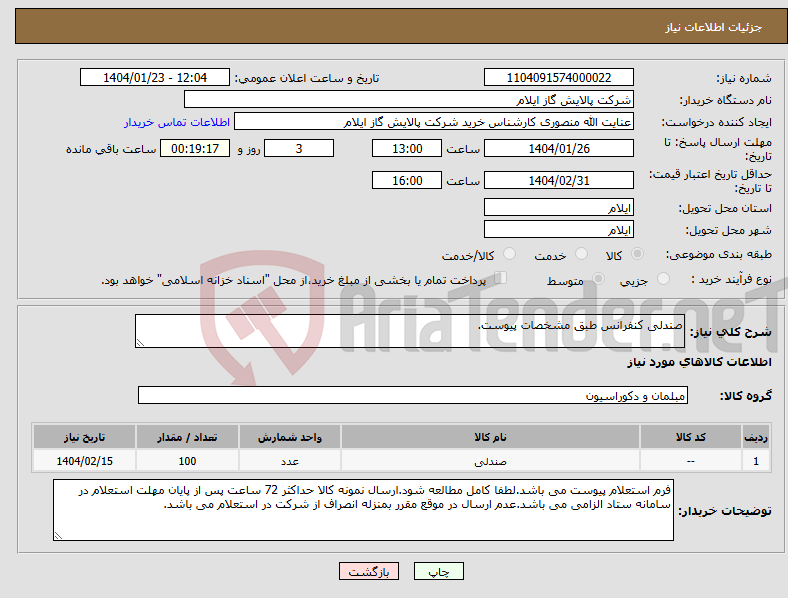Click the response deadline date 1404/01/26
The image size is (788, 598).
point(558,148)
